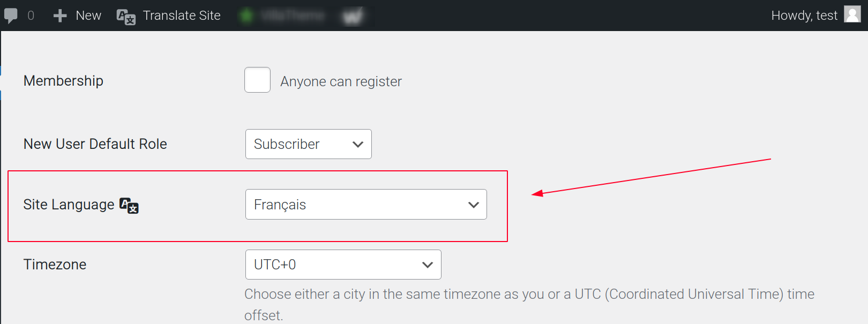This screenshot has width=868, height=324.
Task: Click the Translate Site link
Action: pos(181,16)
